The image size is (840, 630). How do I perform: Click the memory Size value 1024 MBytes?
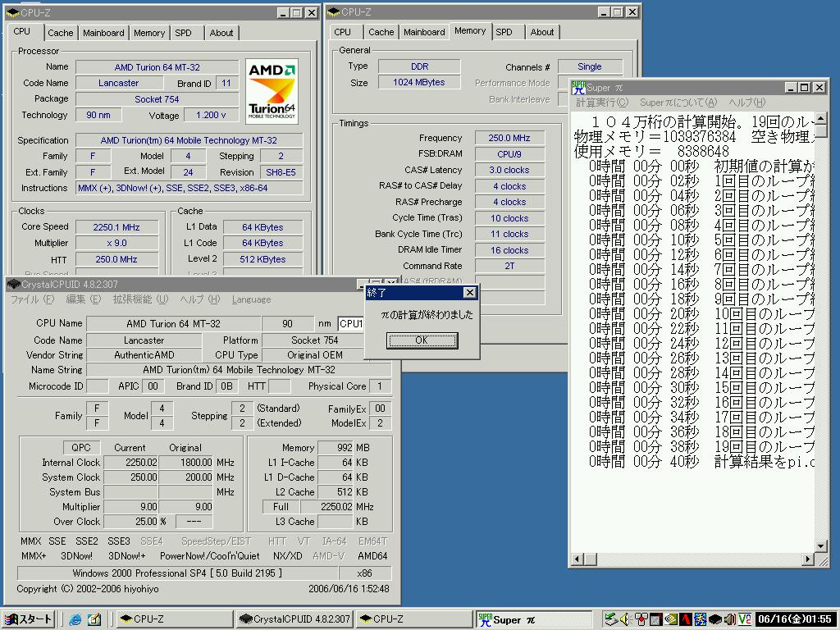pos(419,83)
